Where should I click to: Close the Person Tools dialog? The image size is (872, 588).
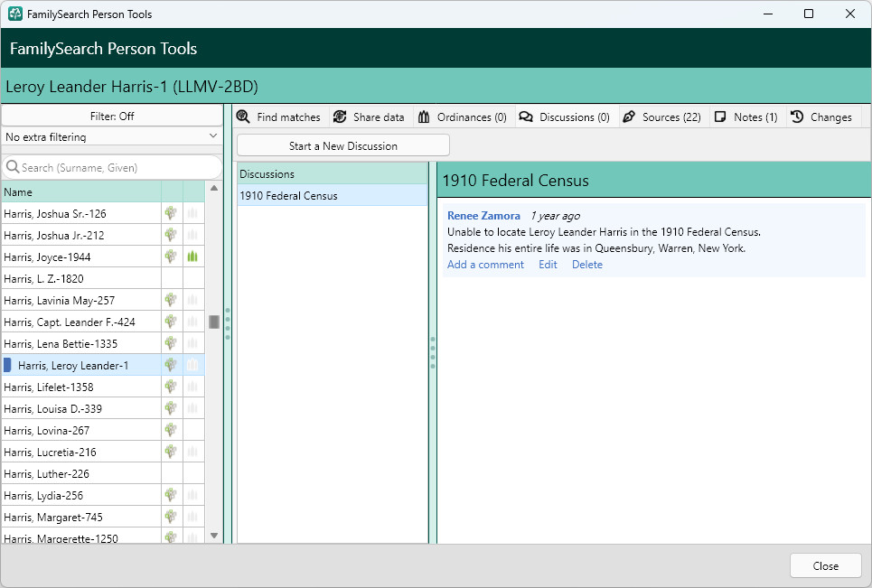pyautogui.click(x=825, y=565)
